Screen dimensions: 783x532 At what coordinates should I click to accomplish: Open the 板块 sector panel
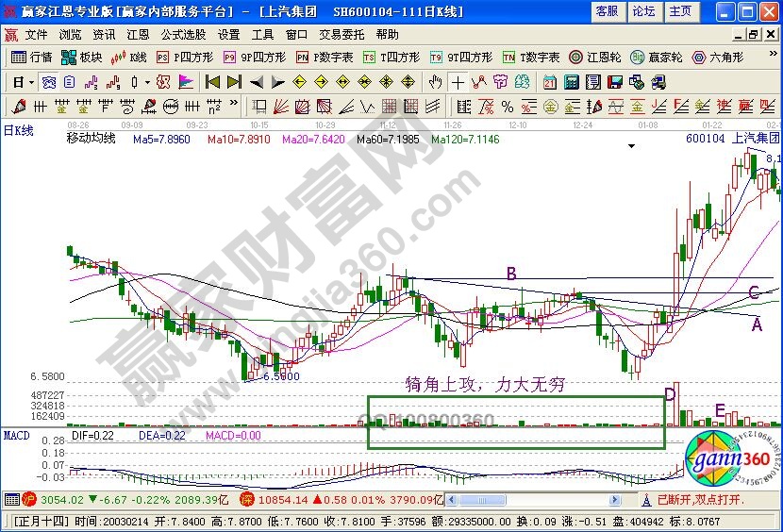pyautogui.click(x=81, y=58)
